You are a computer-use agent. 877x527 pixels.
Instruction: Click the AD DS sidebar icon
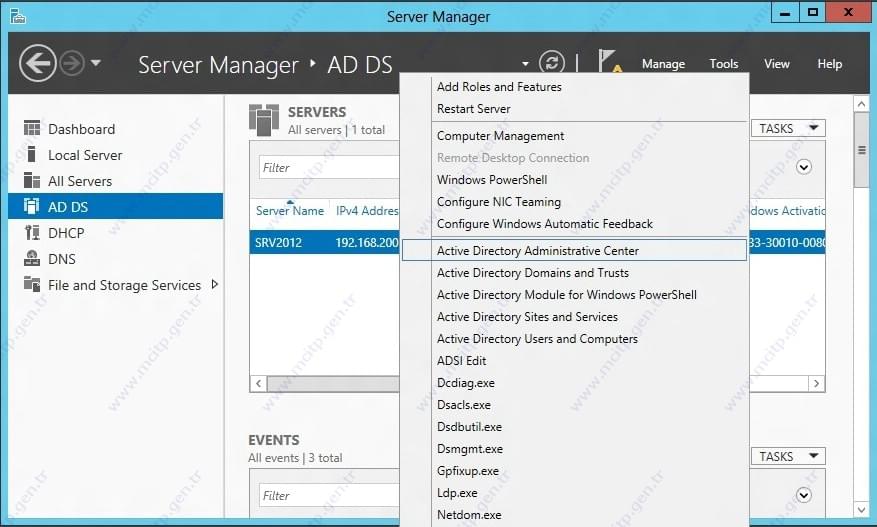click(32, 206)
